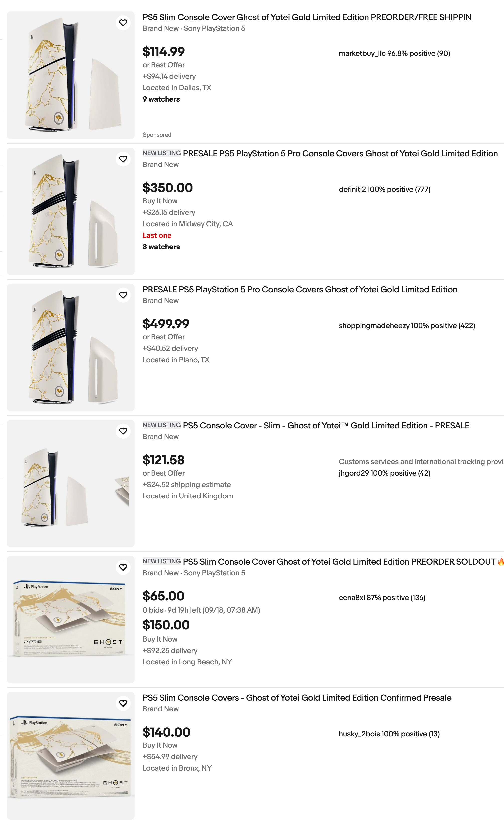This screenshot has height=825, width=504.
Task: Add husky_2bois $140.00 listing to watchlist
Action: coord(123,703)
